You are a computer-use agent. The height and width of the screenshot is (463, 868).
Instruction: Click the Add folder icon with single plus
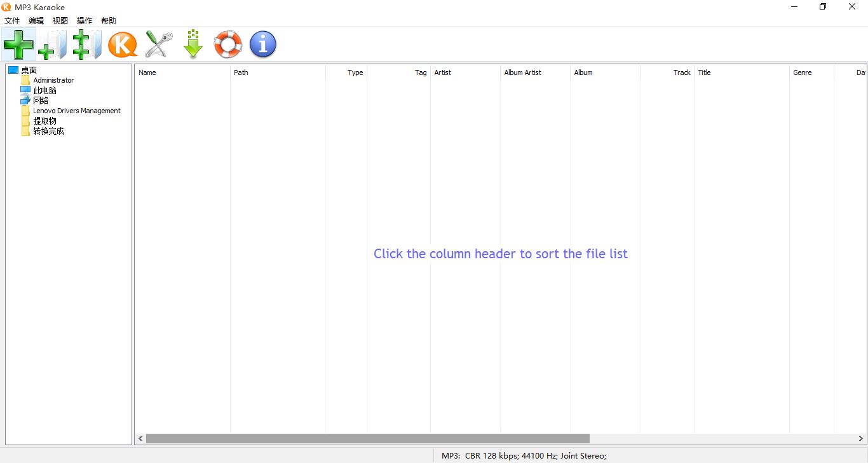pos(53,45)
